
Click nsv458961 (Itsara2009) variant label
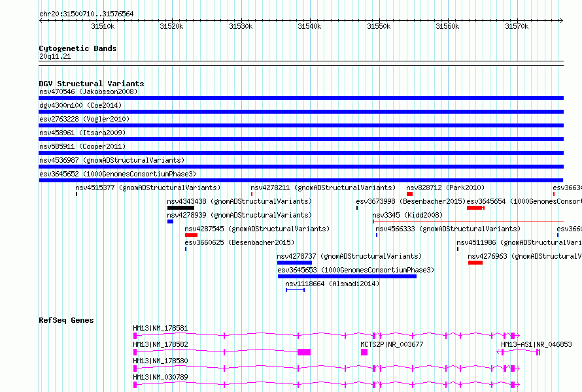click(x=82, y=133)
